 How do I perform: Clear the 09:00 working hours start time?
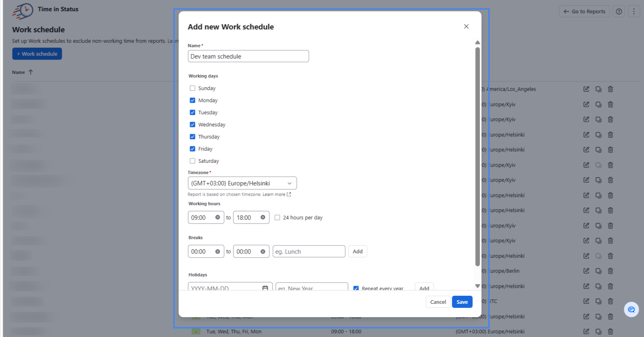218,217
